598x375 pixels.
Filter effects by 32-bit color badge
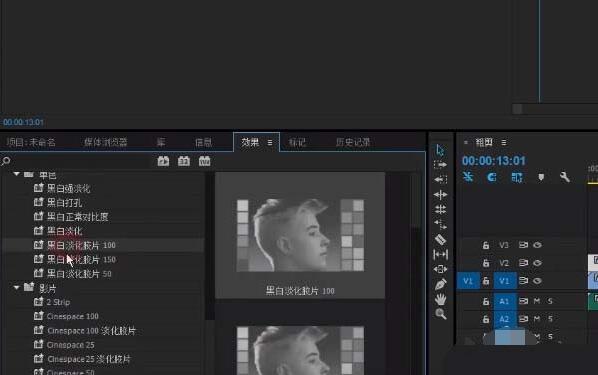[184, 161]
